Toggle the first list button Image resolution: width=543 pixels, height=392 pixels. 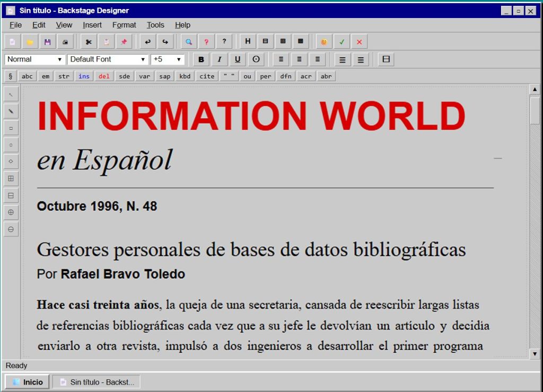coord(343,60)
